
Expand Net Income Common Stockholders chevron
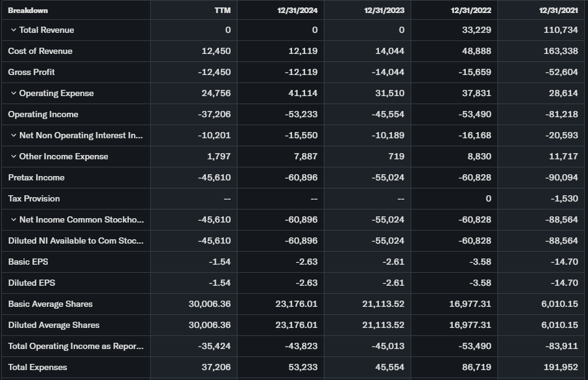(x=14, y=220)
